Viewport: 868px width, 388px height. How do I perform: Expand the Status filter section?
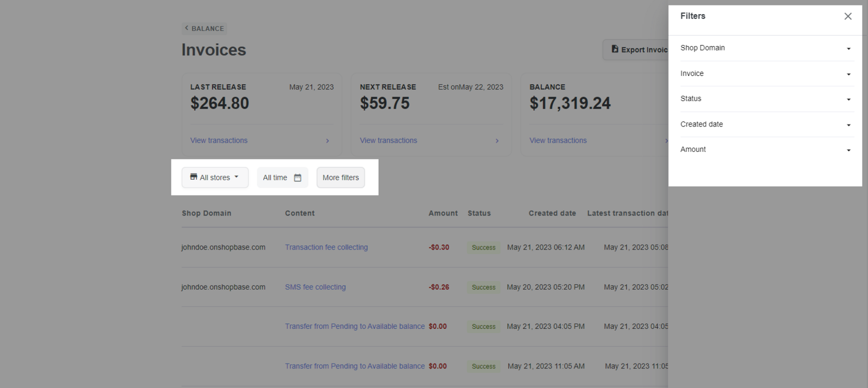click(765, 99)
